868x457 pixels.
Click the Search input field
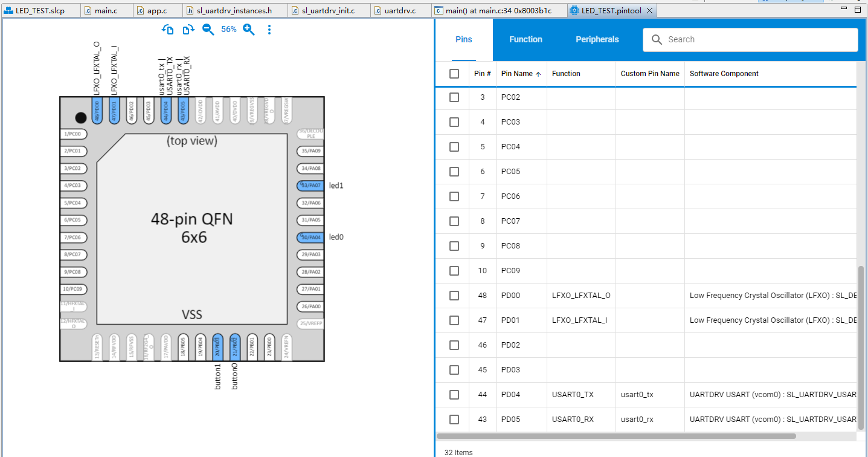click(x=750, y=40)
